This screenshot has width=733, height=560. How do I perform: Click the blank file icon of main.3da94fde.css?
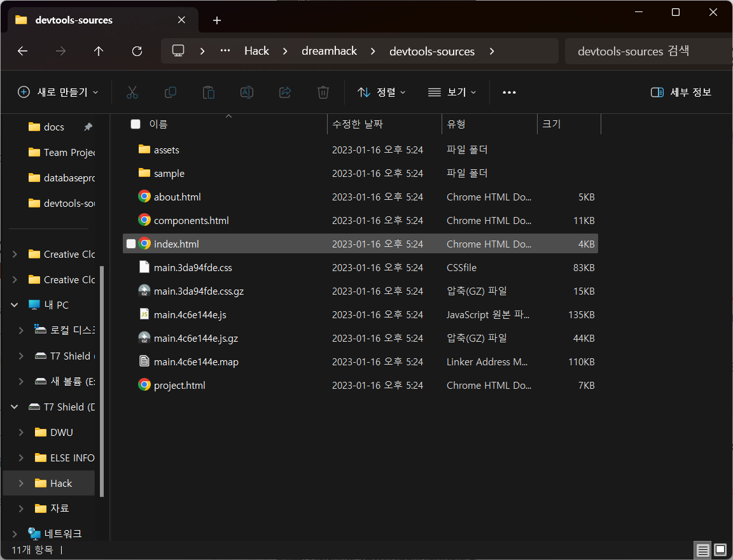coord(144,267)
